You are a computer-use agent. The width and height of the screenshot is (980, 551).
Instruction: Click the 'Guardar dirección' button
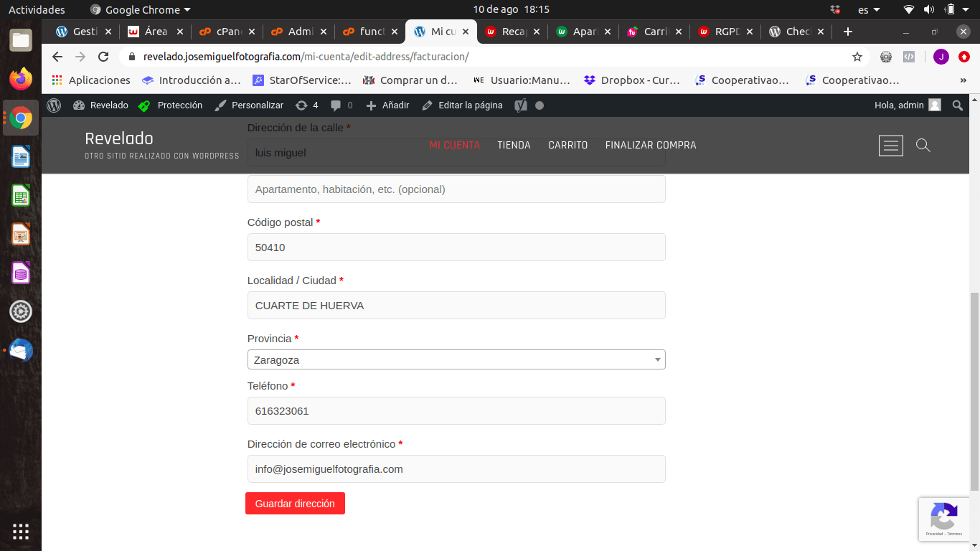point(295,504)
